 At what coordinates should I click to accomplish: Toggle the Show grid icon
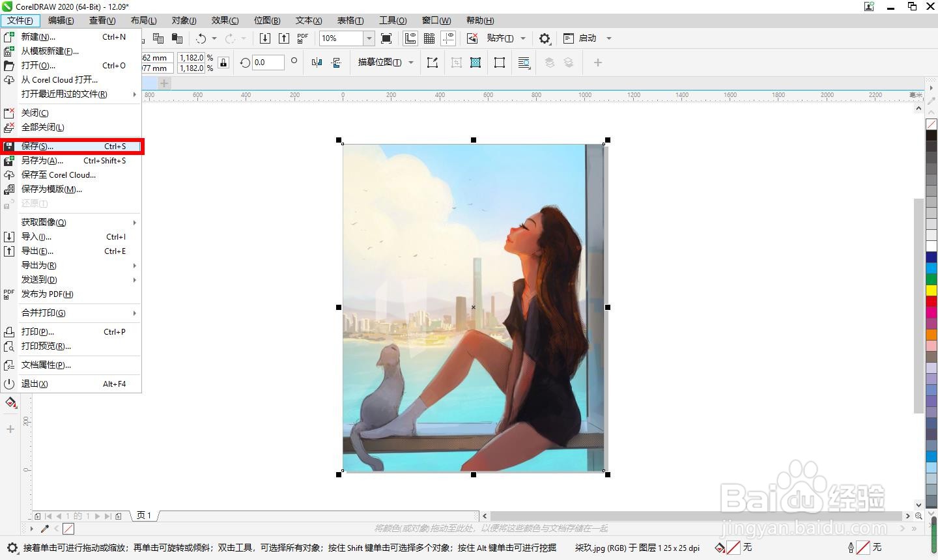(x=429, y=38)
